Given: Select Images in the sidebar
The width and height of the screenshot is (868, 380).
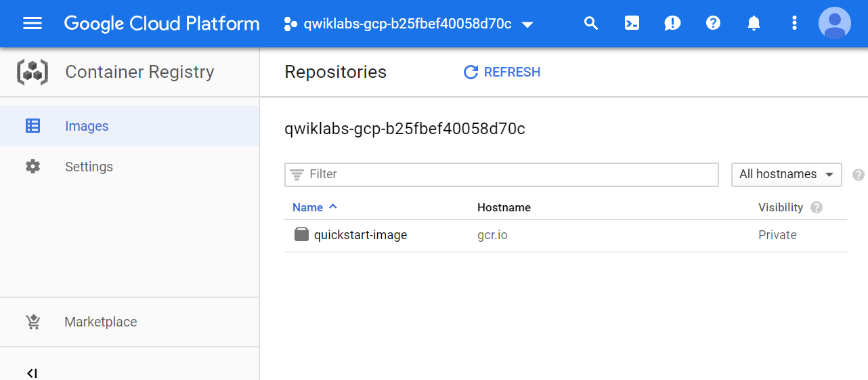Looking at the screenshot, I should pos(87,126).
